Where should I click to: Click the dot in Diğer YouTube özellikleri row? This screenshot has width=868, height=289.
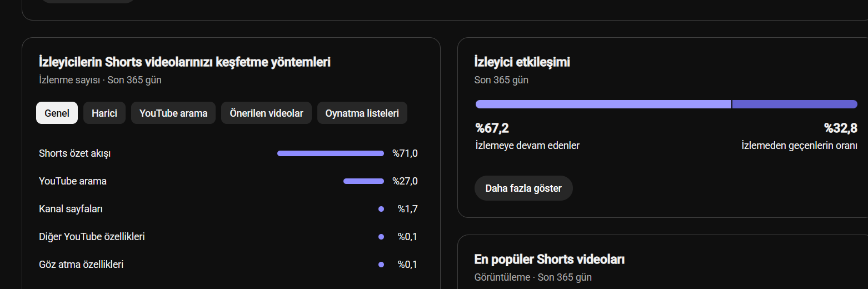381,237
